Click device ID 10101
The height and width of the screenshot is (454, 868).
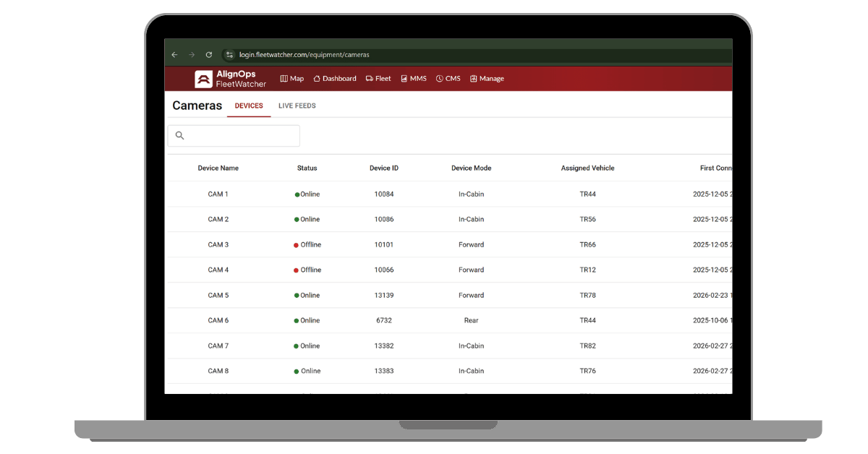(384, 245)
